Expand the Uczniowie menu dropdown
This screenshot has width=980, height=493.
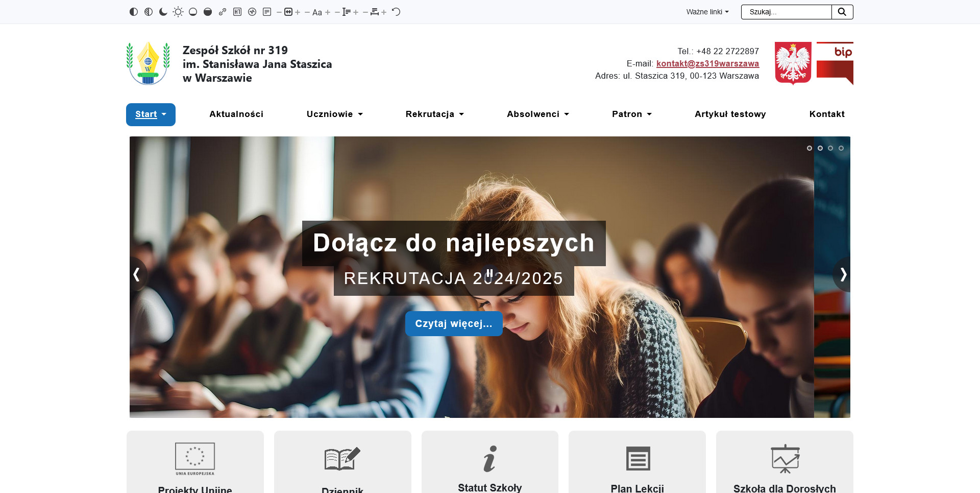pyautogui.click(x=334, y=114)
